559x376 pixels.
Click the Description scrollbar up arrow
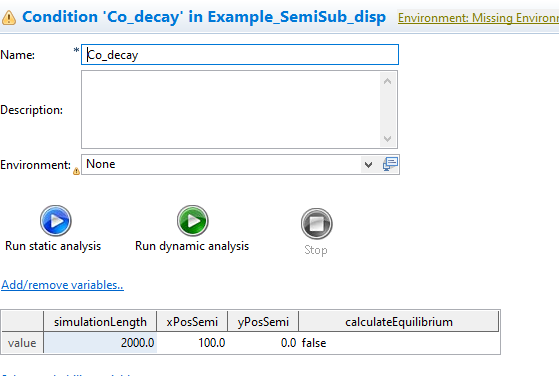pos(388,81)
